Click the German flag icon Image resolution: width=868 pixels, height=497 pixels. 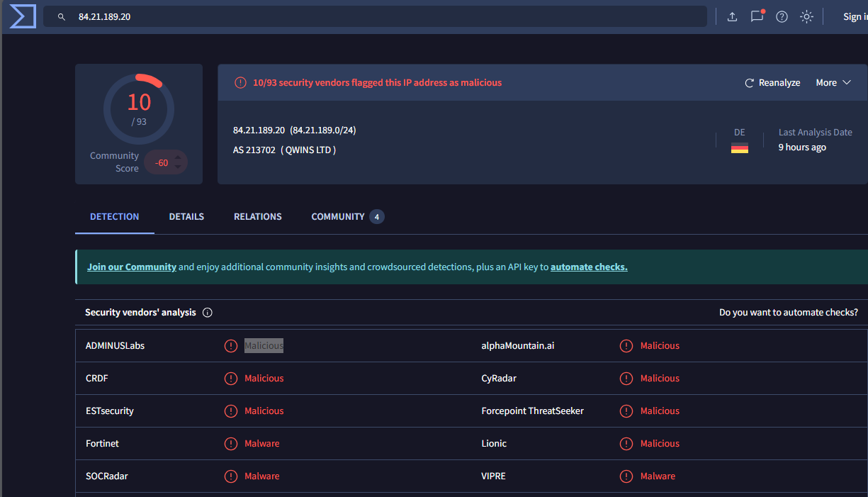[x=739, y=148]
